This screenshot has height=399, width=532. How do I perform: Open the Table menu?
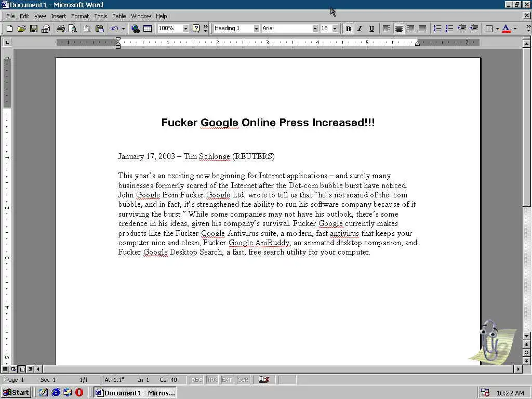coord(119,16)
